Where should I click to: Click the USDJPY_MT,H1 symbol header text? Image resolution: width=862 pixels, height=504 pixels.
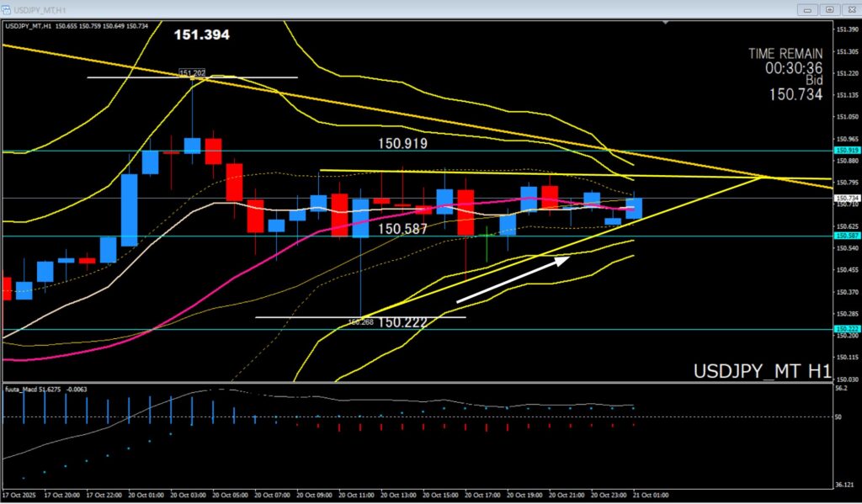(x=29, y=25)
